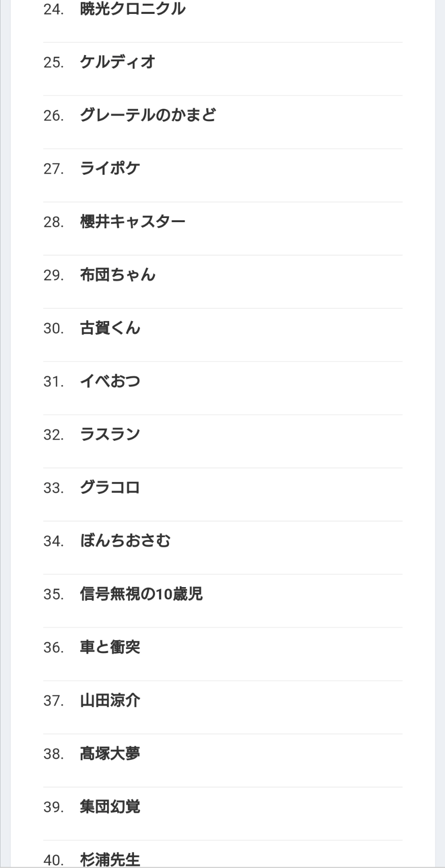Click 信号無視の10歳児 trend link
The width and height of the screenshot is (445, 868).
(141, 594)
